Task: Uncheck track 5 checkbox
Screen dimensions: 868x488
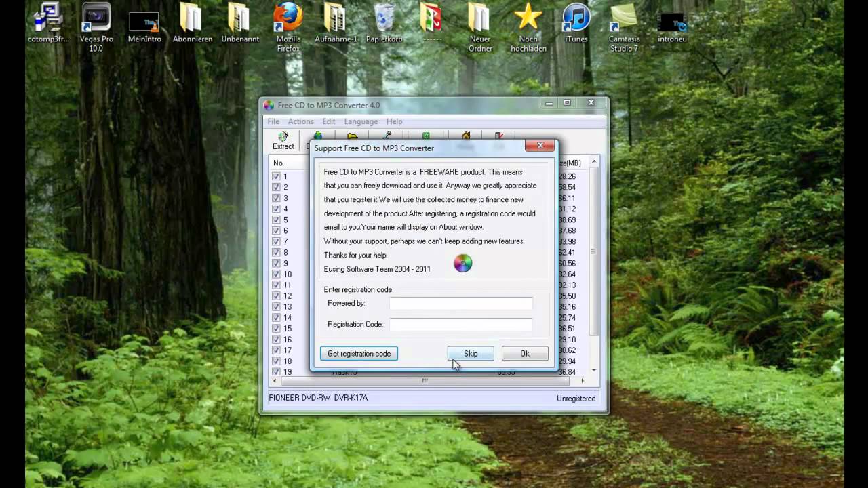Action: pyautogui.click(x=276, y=220)
